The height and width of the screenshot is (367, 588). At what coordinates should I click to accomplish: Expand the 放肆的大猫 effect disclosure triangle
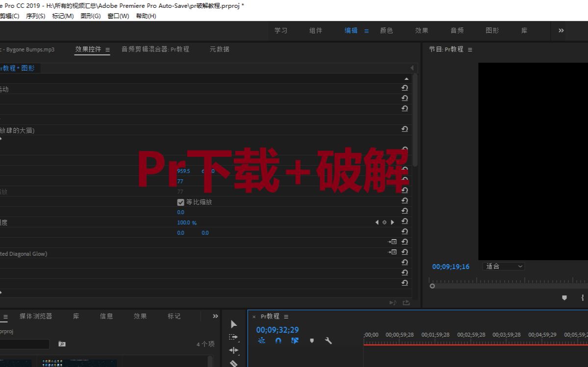click(x=2, y=139)
